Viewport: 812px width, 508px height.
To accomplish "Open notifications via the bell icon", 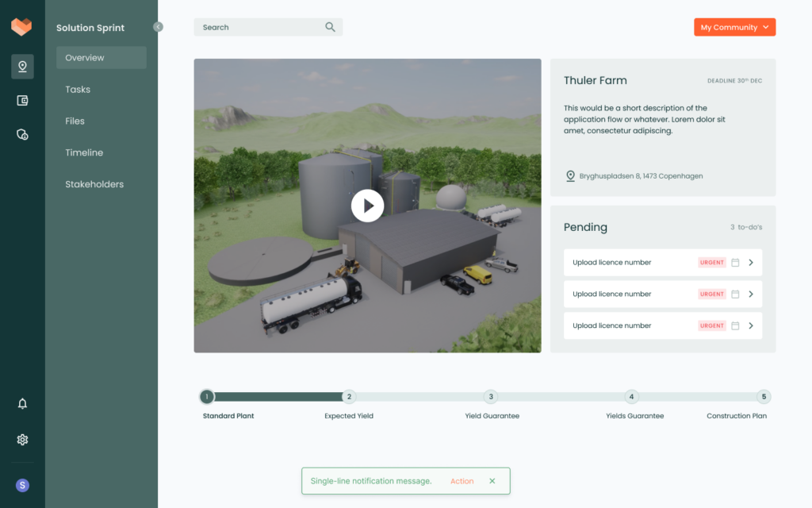I will [22, 403].
